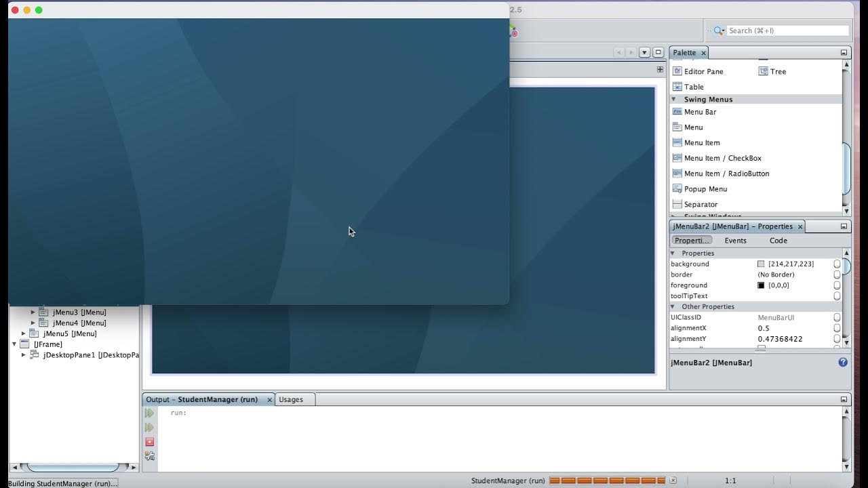Select jDesktopPane1 in navigator tree

pos(91,355)
